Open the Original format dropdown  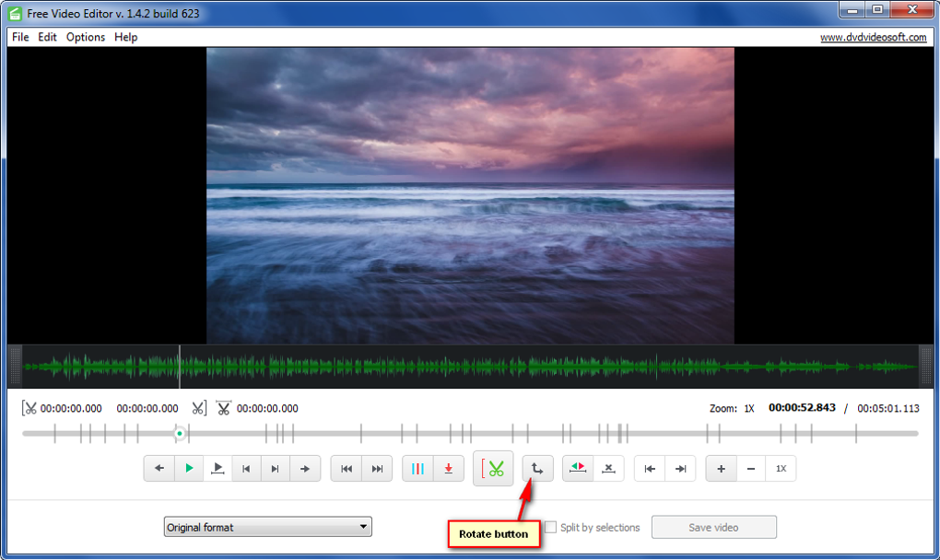(267, 527)
